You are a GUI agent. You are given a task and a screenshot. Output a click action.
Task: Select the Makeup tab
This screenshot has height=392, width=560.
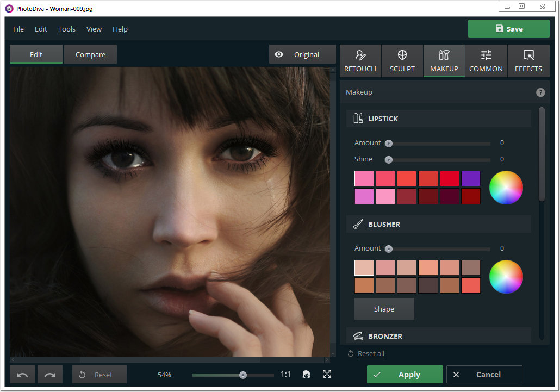[x=444, y=61]
